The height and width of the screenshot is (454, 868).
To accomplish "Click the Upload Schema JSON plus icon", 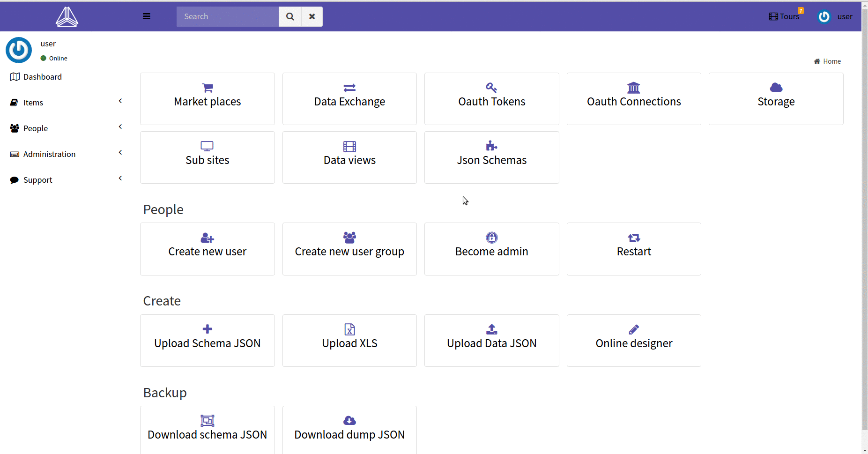I will pyautogui.click(x=208, y=329).
